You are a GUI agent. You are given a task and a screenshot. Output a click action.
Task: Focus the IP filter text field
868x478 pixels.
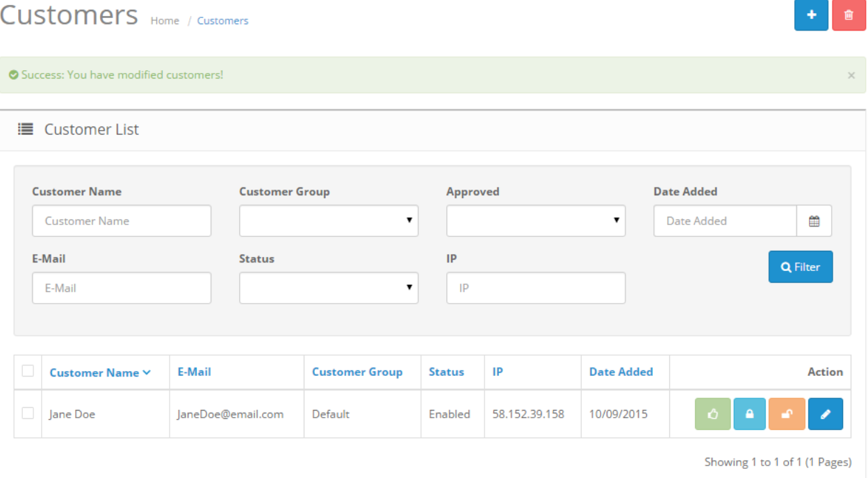[x=536, y=288]
